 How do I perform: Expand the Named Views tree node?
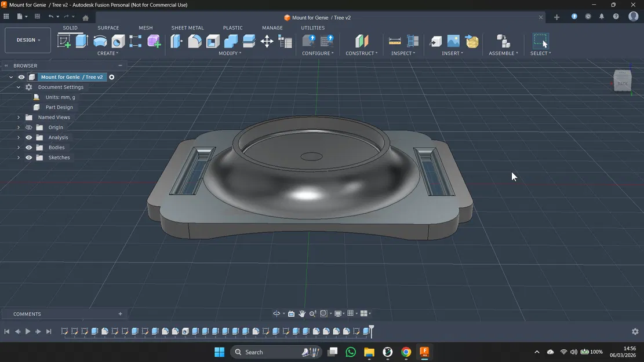tap(19, 118)
